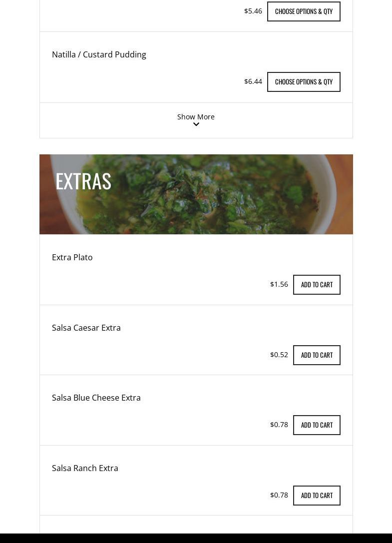
Task: Add Extra Plato to cart
Action: [x=317, y=285]
